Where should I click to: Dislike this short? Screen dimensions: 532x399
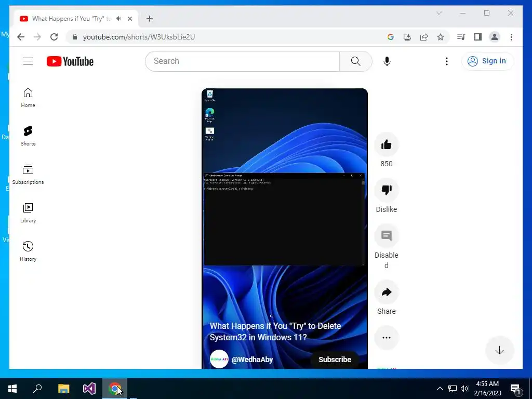coord(387,190)
